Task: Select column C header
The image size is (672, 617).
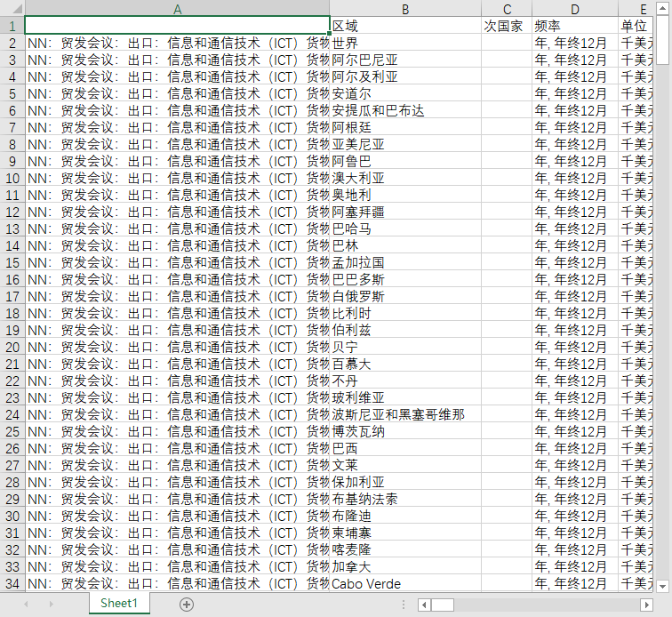Action: [x=507, y=9]
